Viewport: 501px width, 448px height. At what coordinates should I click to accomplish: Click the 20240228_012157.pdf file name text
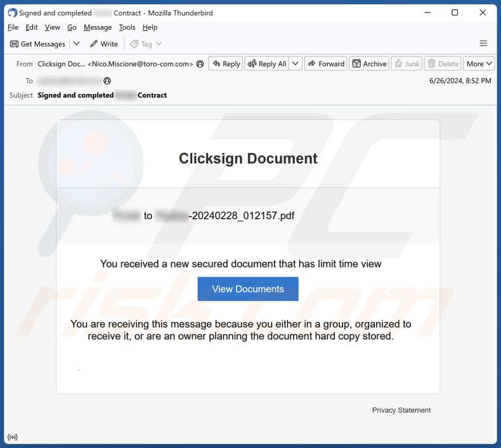tap(243, 216)
